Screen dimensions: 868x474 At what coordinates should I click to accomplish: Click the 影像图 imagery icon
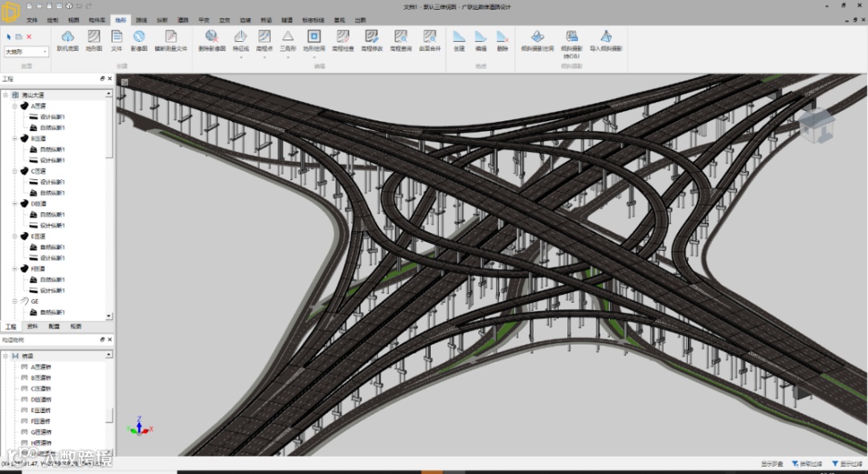click(x=139, y=37)
